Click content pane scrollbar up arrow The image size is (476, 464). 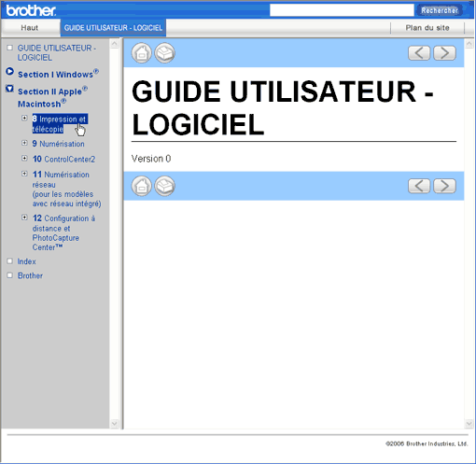click(x=469, y=44)
